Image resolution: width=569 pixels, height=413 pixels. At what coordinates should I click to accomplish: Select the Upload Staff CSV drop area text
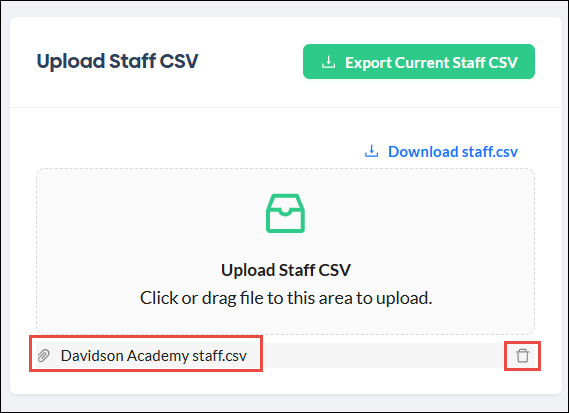coord(286,270)
